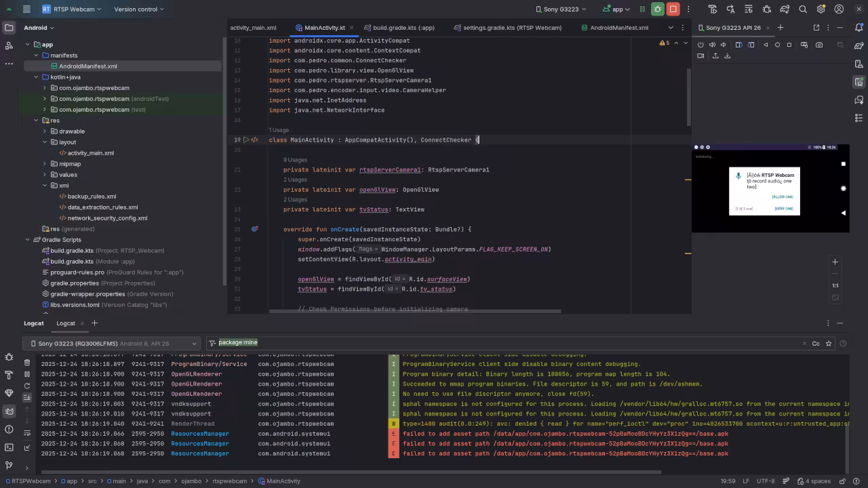Lower the device volume with the volume-down icon
This screenshot has width=868, height=488.
click(x=724, y=44)
